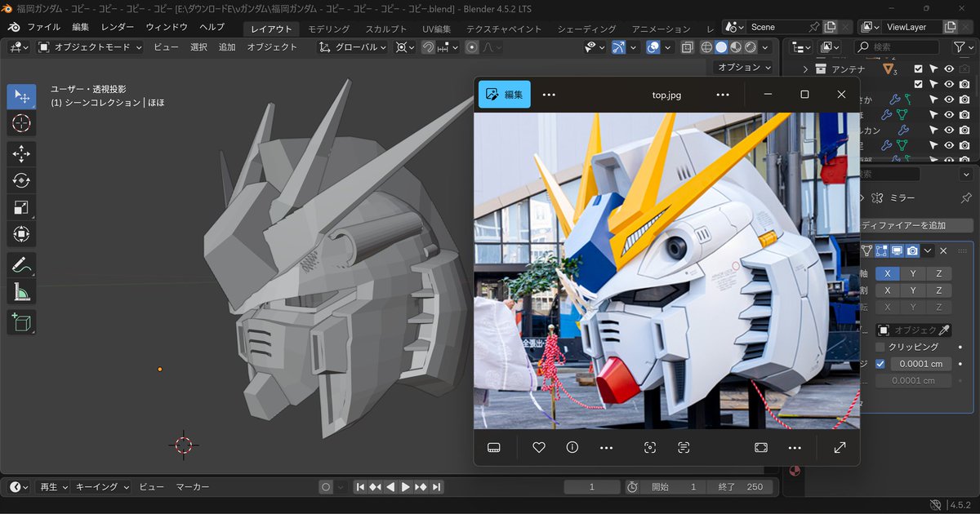The width and height of the screenshot is (980, 514).
Task: Enable the クリッピング checkbox
Action: (x=880, y=347)
